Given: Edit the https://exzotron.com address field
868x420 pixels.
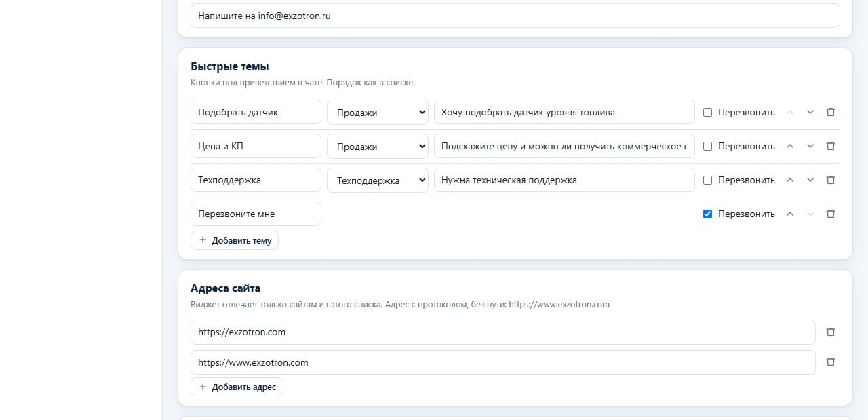Looking at the screenshot, I should 503,332.
